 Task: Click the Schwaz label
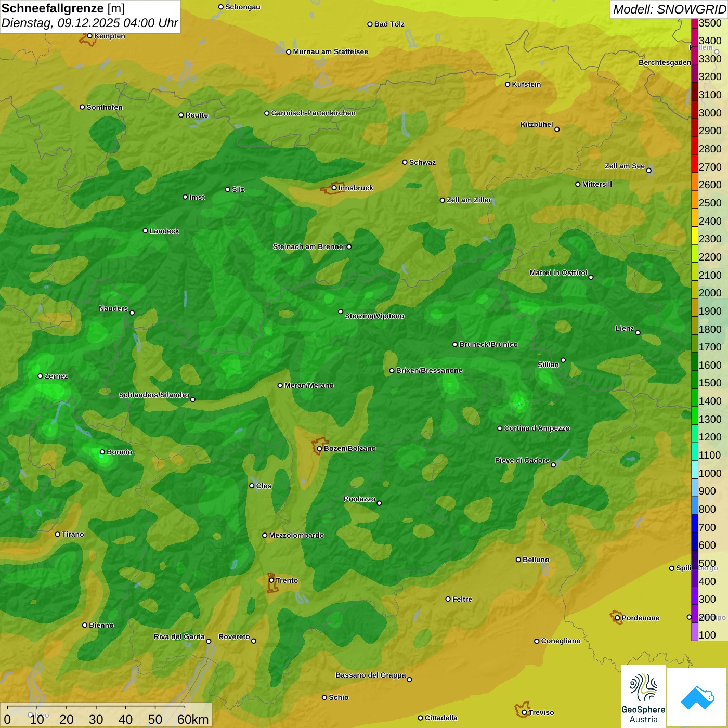pos(422,162)
